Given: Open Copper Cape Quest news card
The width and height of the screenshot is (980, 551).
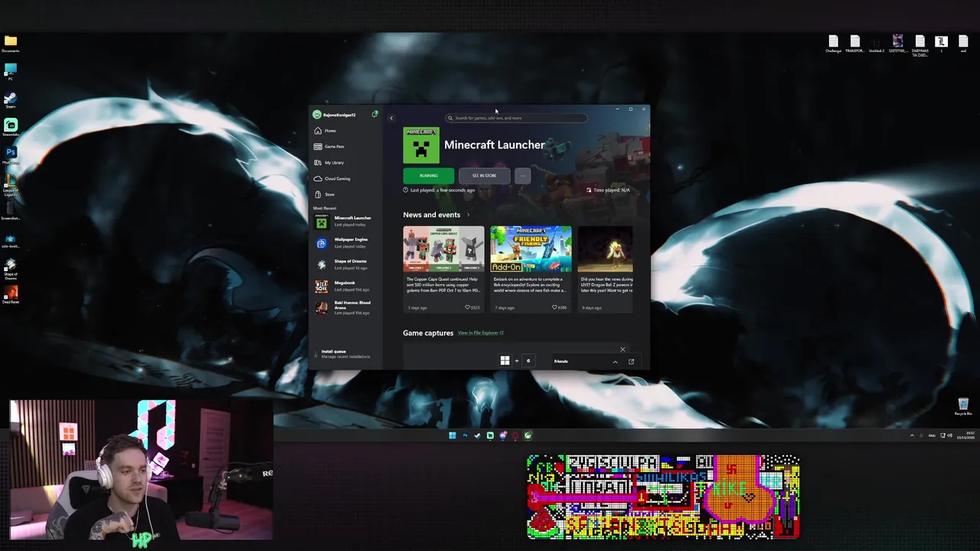Looking at the screenshot, I should (x=444, y=268).
